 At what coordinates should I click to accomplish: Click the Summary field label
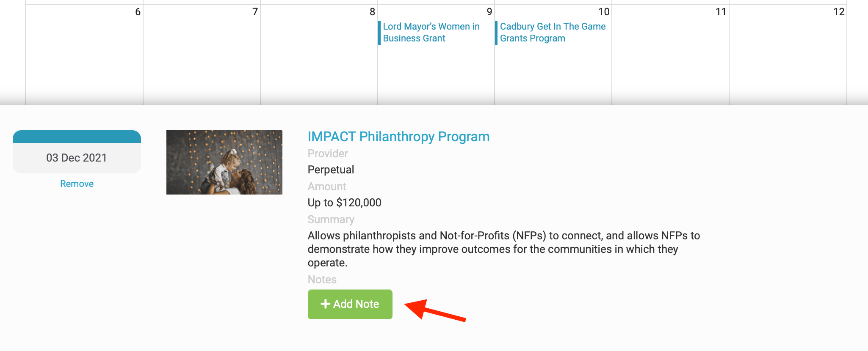331,219
